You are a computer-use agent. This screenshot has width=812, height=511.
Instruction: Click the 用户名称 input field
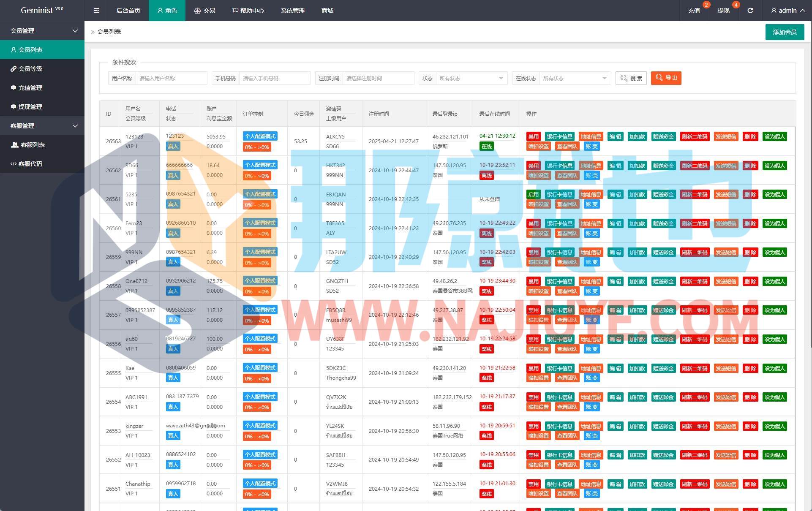tap(171, 78)
